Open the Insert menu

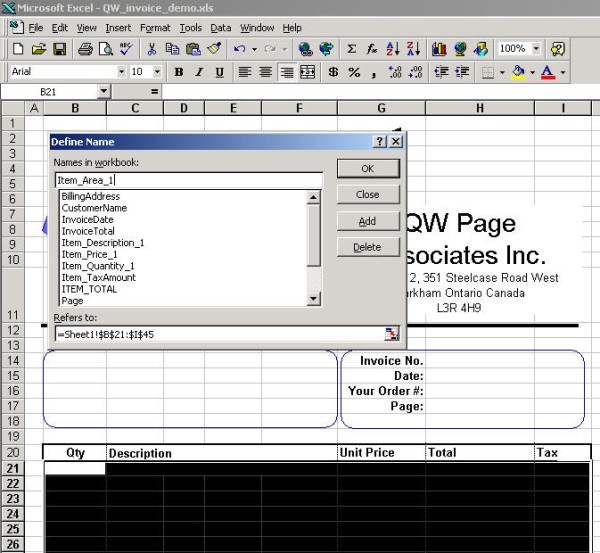coord(118,28)
